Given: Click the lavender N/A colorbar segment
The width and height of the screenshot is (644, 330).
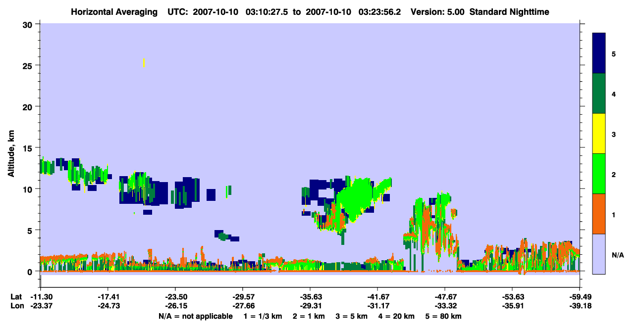Looking at the screenshot, I should [x=599, y=254].
